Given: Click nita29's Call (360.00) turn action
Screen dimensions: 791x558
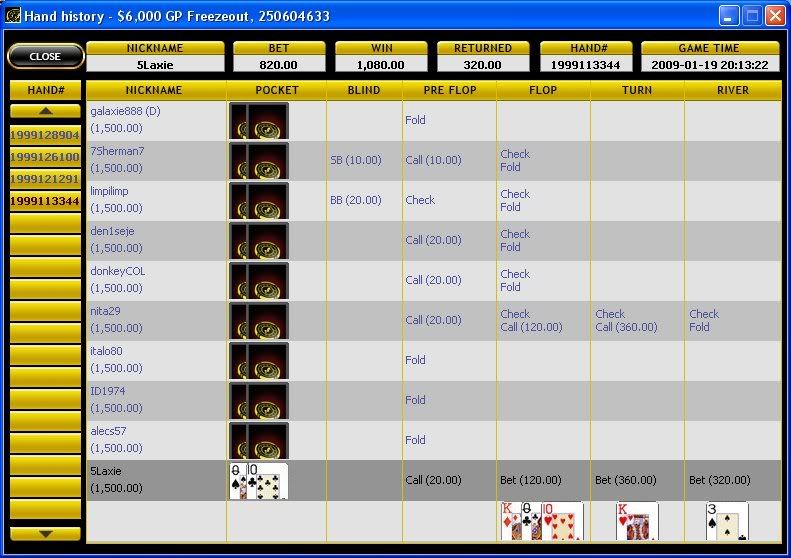Looking at the screenshot, I should [x=626, y=327].
